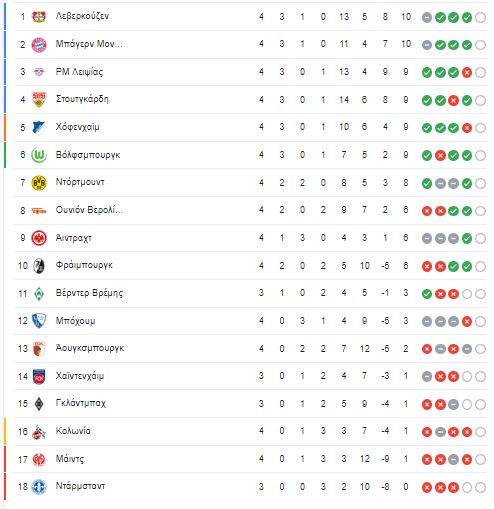Click Ντάρμσταντ's first red loss indicator
The height and width of the screenshot is (509, 494).
click(427, 488)
